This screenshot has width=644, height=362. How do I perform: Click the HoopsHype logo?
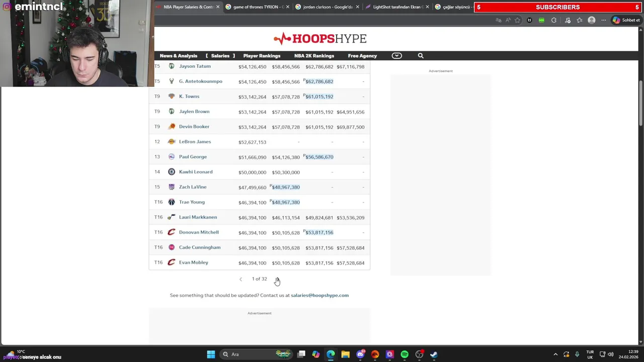tap(320, 39)
